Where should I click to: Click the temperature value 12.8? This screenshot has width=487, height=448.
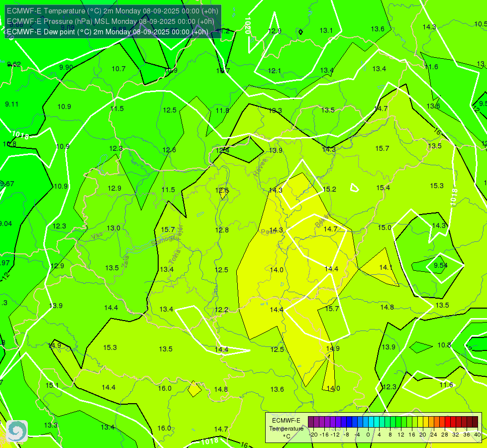[222, 230]
